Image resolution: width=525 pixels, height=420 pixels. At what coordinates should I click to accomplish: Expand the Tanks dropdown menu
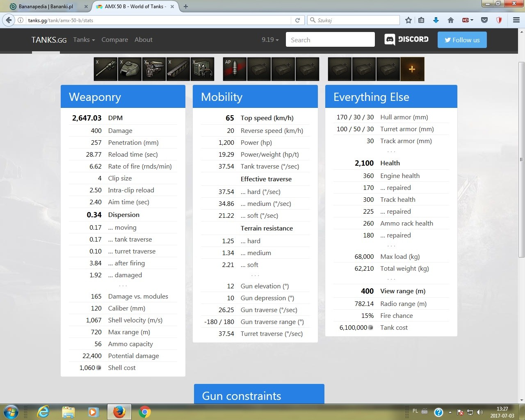(x=84, y=40)
